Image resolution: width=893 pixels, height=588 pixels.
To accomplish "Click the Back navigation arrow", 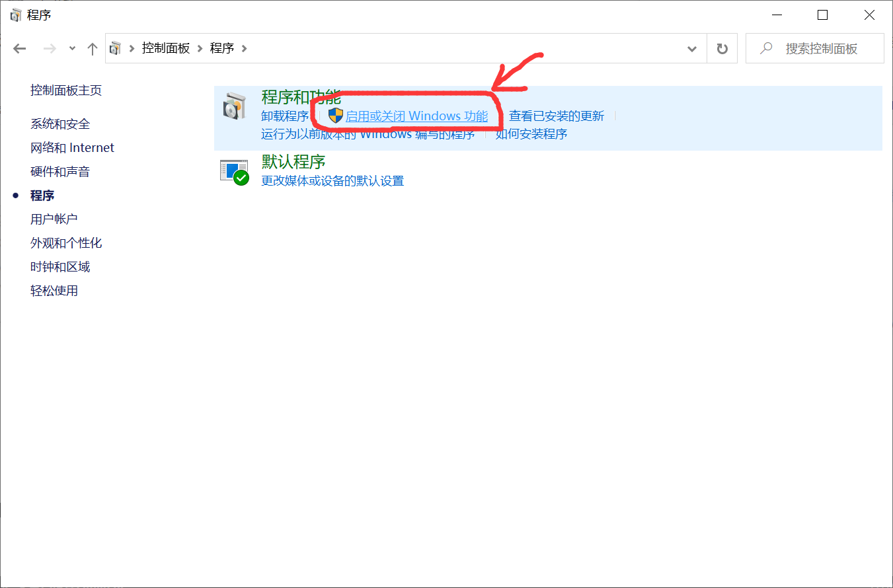I will (x=20, y=48).
